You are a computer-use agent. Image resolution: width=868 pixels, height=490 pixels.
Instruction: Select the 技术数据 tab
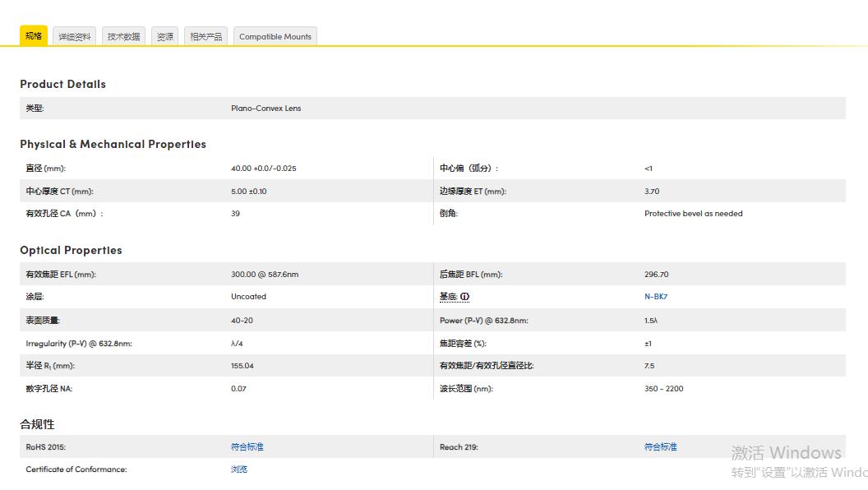click(123, 37)
